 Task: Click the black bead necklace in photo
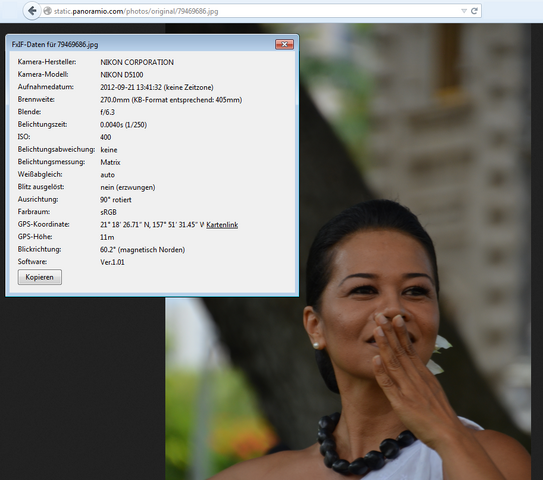coord(364,447)
